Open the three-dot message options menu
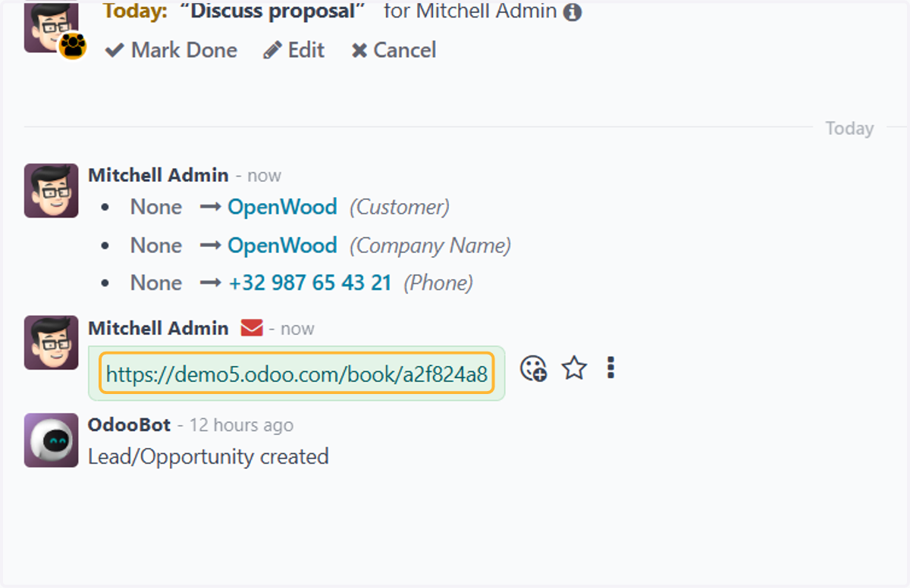Image resolution: width=910 pixels, height=588 pixels. [610, 369]
